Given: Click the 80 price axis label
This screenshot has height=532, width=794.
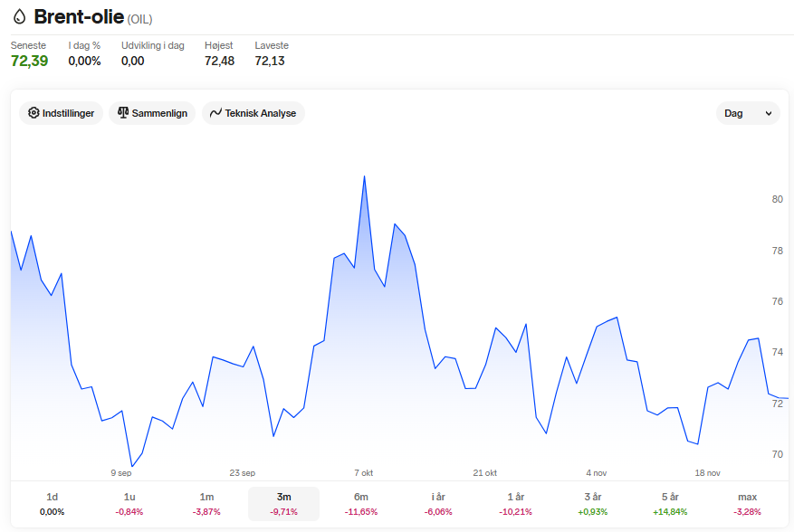Looking at the screenshot, I should [778, 199].
